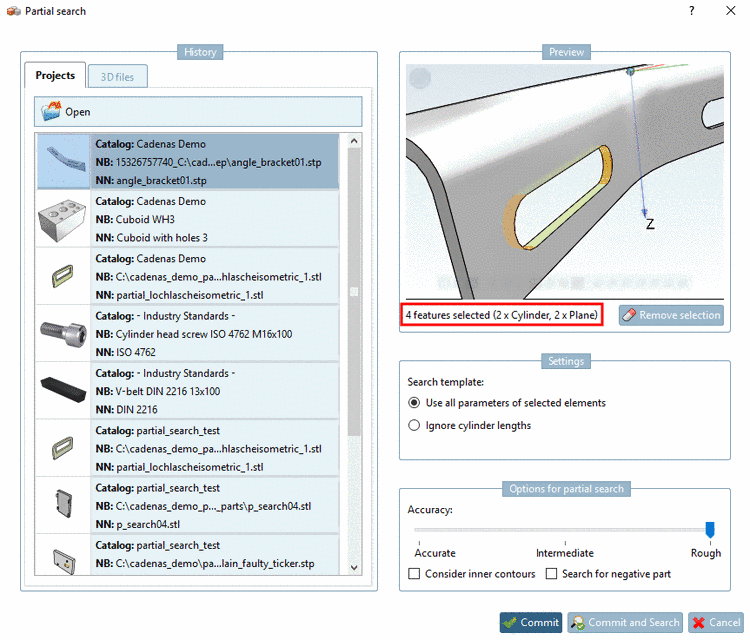
Task: Click the history list scroll down arrow
Action: click(x=354, y=568)
